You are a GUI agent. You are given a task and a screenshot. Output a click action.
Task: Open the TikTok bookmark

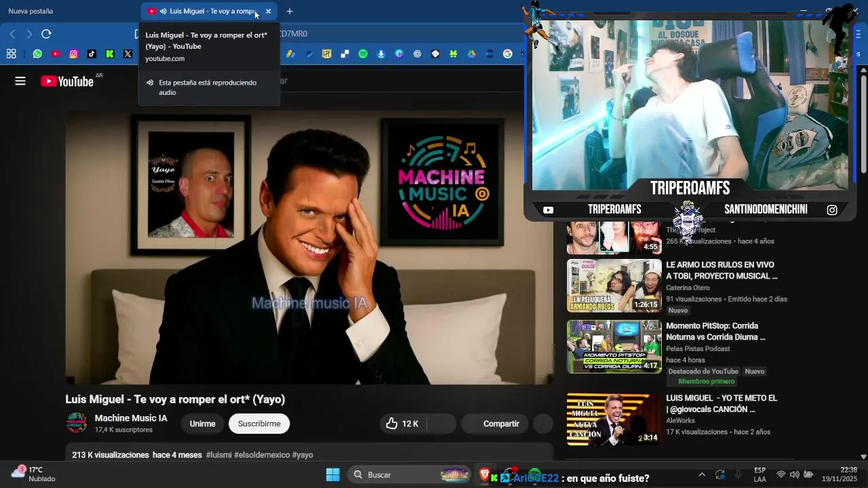pos(92,54)
